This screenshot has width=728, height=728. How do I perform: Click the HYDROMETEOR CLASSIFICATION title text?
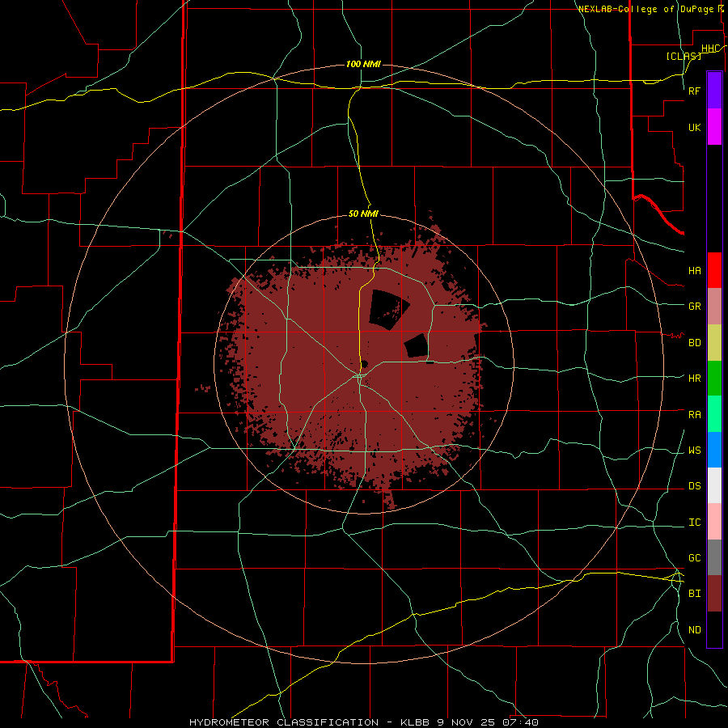tap(284, 722)
